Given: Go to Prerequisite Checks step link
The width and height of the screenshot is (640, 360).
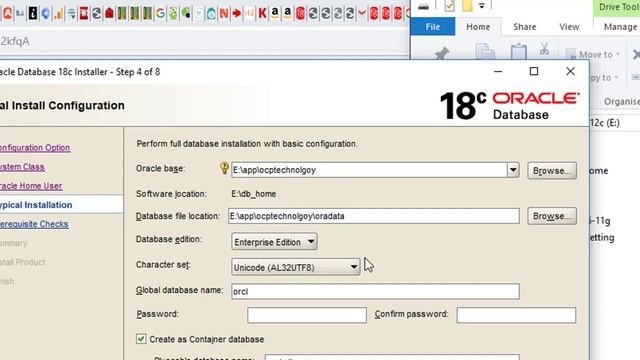Looking at the screenshot, I should coord(34,224).
